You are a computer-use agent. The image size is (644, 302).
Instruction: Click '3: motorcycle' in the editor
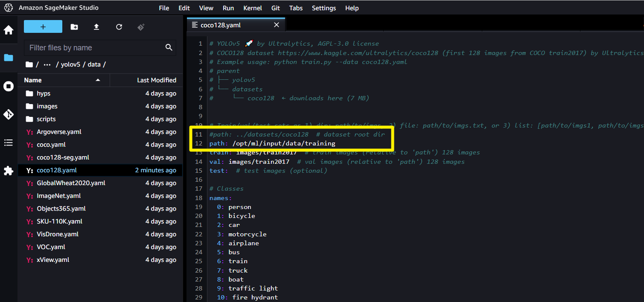click(x=242, y=234)
